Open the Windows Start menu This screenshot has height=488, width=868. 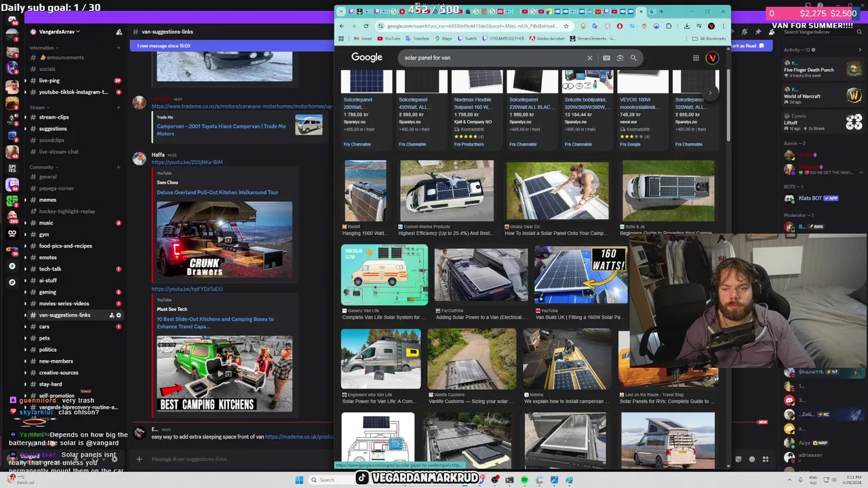pyautogui.click(x=298, y=480)
